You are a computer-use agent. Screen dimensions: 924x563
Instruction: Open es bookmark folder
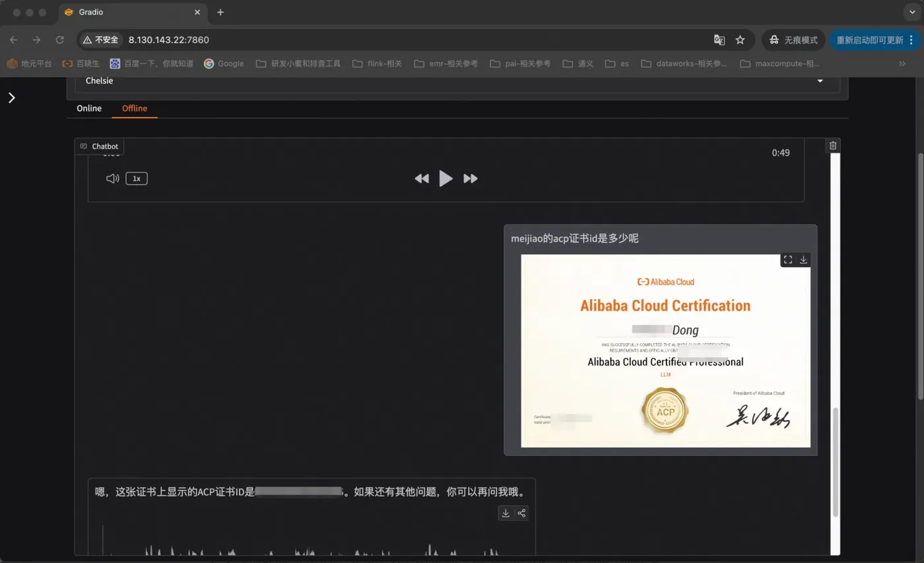pos(616,63)
